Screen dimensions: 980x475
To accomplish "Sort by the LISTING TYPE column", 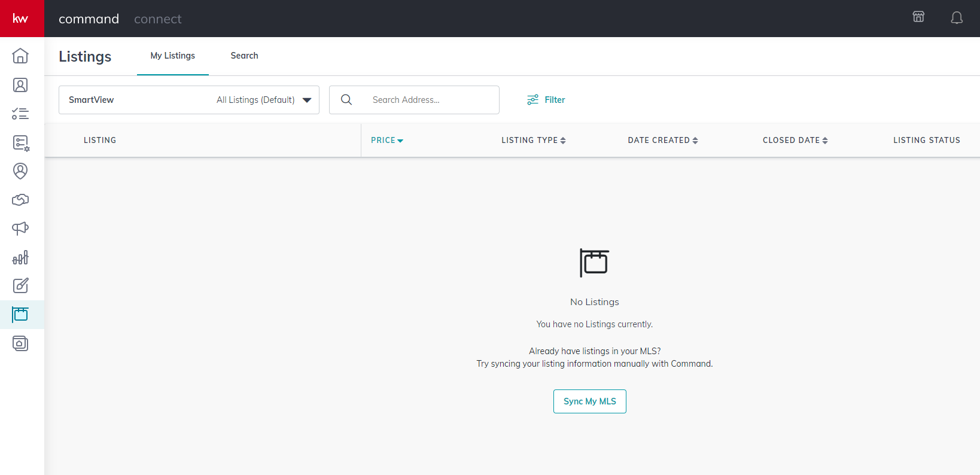I will click(534, 140).
